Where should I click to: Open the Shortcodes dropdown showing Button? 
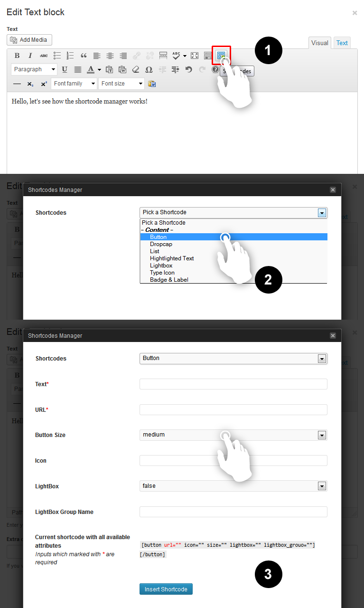click(233, 358)
